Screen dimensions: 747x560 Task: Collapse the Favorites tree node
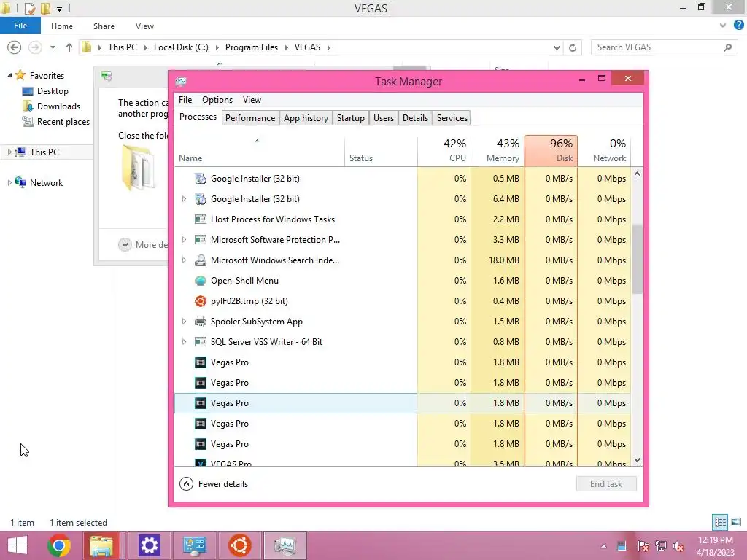pyautogui.click(x=9, y=75)
